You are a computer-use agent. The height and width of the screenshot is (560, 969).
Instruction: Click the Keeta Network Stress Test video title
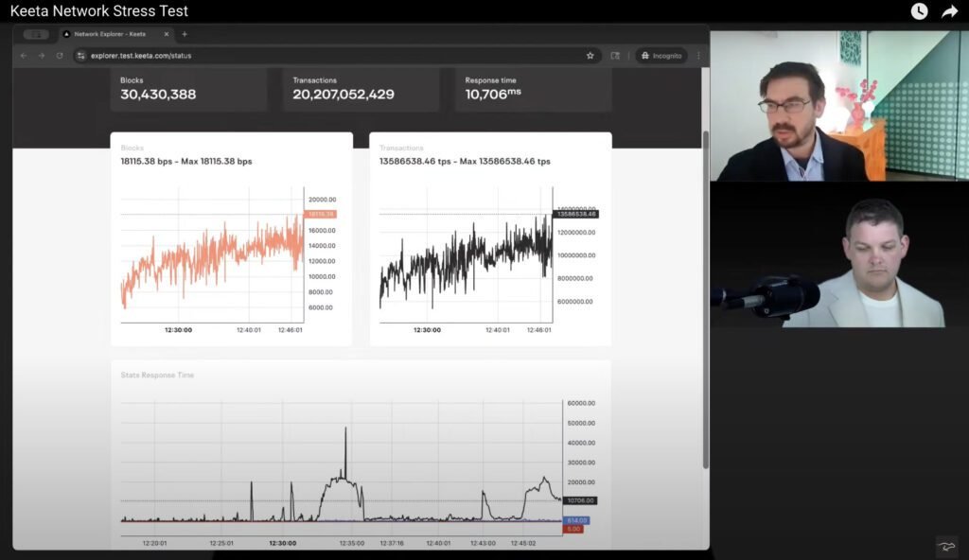99,11
